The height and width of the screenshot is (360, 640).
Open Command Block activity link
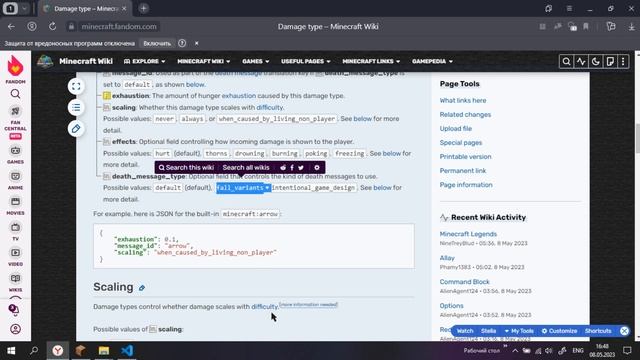click(464, 282)
